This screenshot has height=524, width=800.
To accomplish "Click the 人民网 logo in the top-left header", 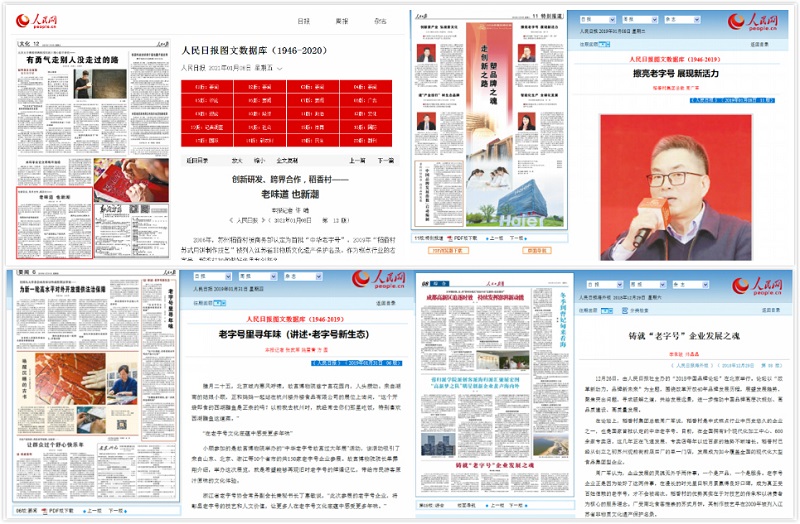I will click(38, 22).
